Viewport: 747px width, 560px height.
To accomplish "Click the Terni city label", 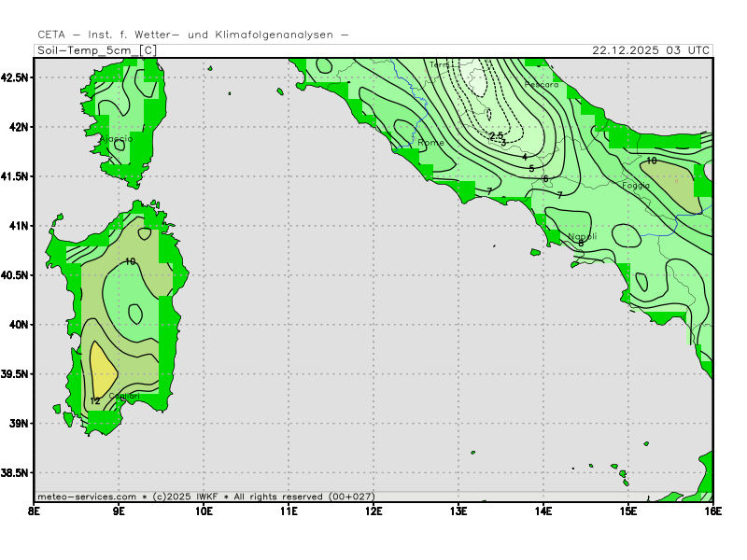I will pos(441,64).
